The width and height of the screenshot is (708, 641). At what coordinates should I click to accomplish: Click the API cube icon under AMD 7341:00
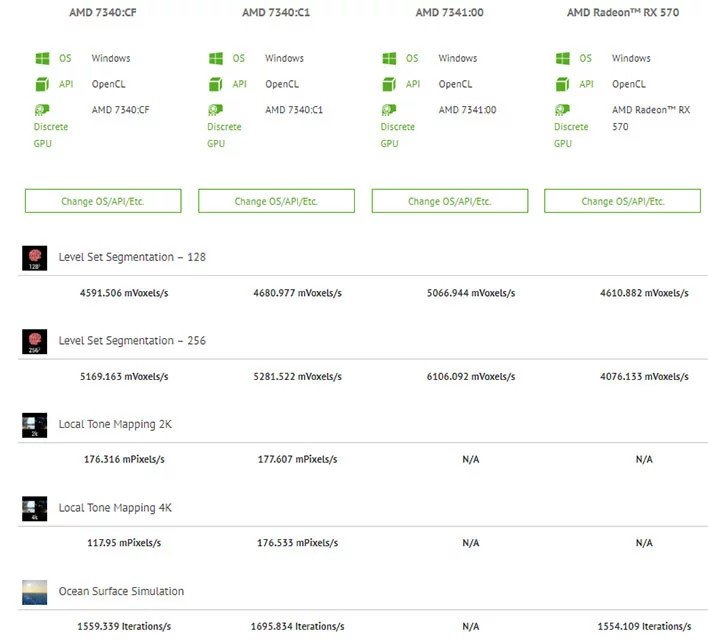click(x=388, y=85)
